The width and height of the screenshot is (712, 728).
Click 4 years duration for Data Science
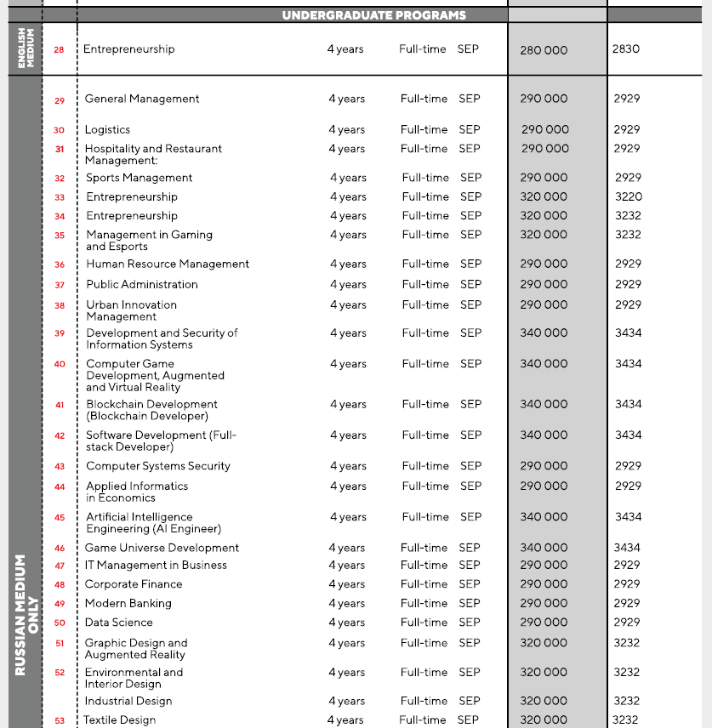coord(346,623)
